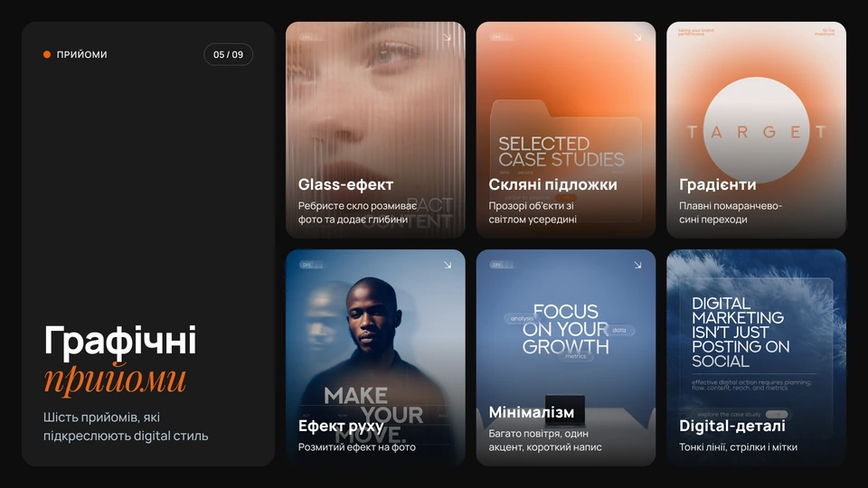
Task: Click the effective digital action requires planning text
Action: [x=751, y=385]
